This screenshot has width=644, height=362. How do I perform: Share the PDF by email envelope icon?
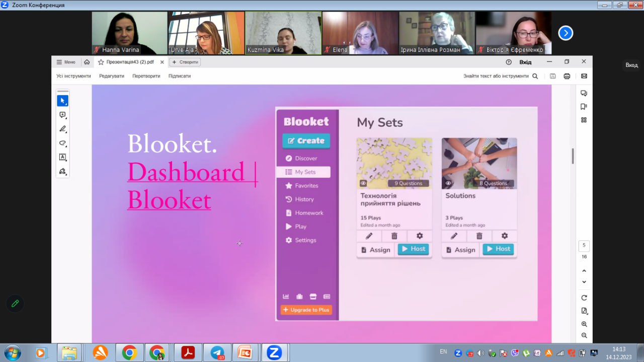click(584, 76)
